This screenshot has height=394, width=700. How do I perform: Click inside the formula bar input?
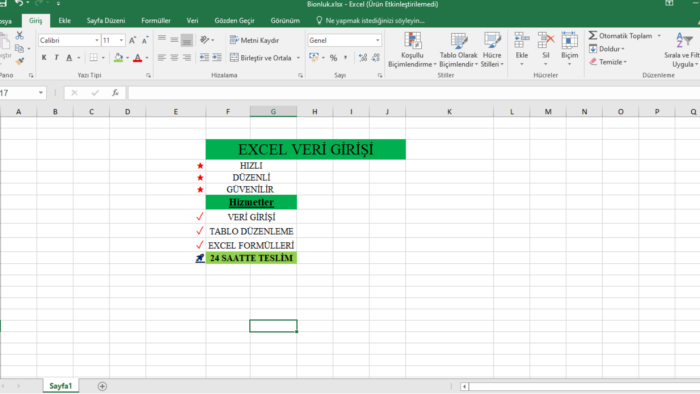pyautogui.click(x=414, y=93)
